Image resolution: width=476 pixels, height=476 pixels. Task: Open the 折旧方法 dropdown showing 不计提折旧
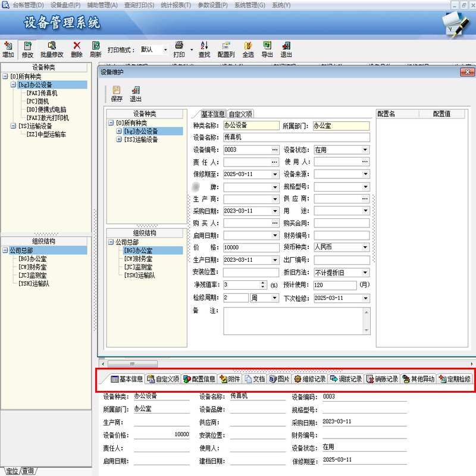(365, 273)
